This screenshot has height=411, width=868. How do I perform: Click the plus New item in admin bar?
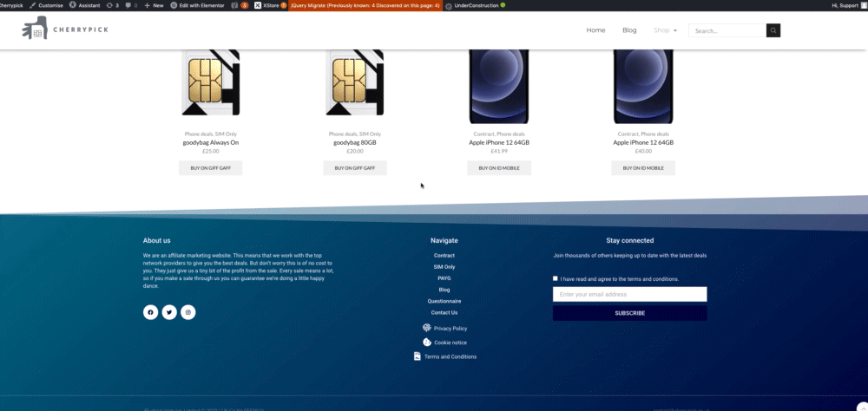[x=154, y=5]
